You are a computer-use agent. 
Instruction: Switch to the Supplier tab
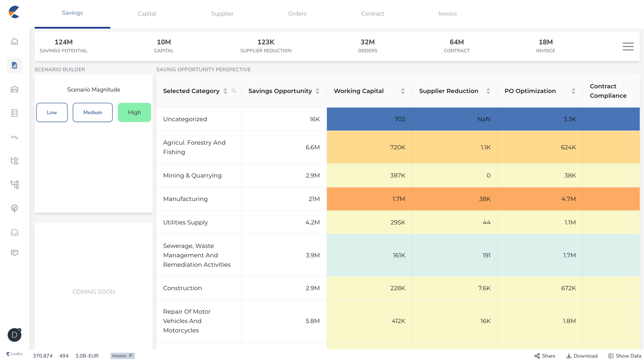[x=222, y=14]
